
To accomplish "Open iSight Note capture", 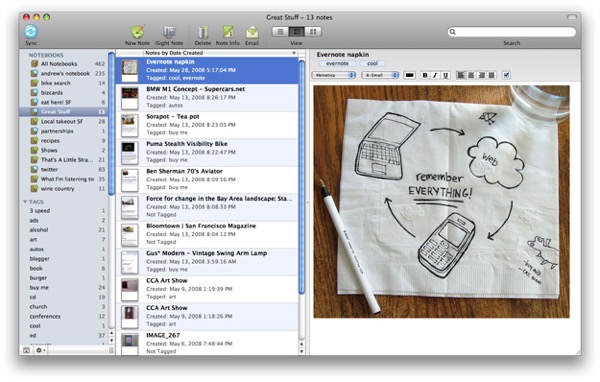I will point(169,32).
